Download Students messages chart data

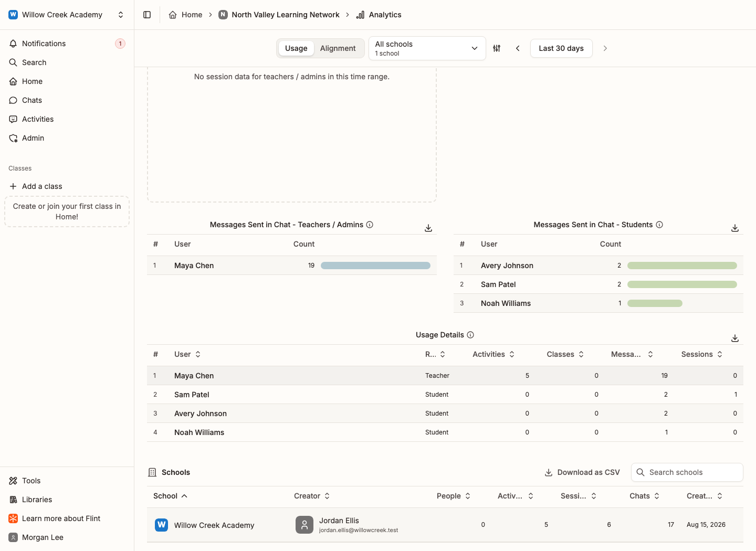735,228
